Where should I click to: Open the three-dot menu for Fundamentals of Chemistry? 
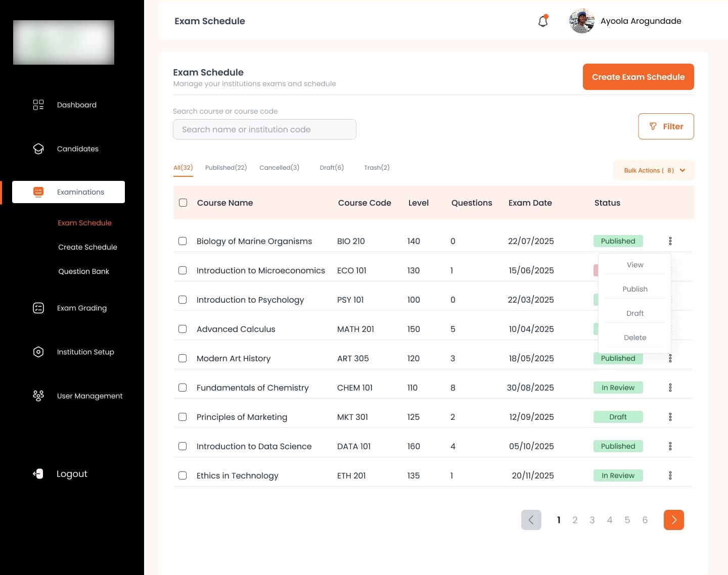(x=670, y=388)
